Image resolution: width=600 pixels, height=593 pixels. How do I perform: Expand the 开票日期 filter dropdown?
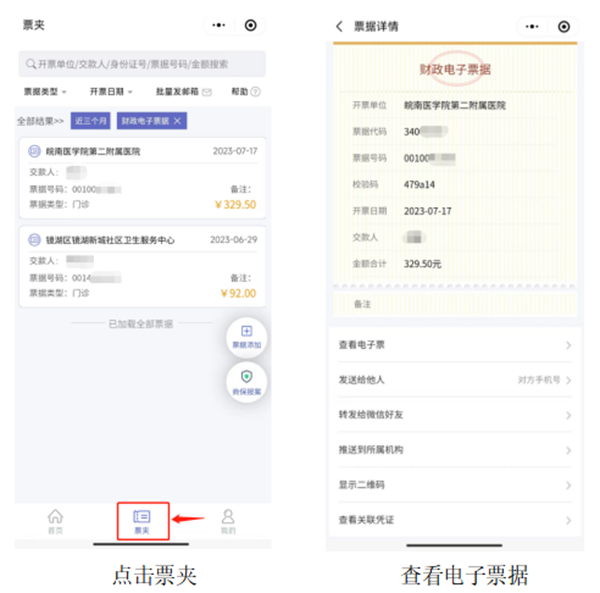[x=111, y=92]
